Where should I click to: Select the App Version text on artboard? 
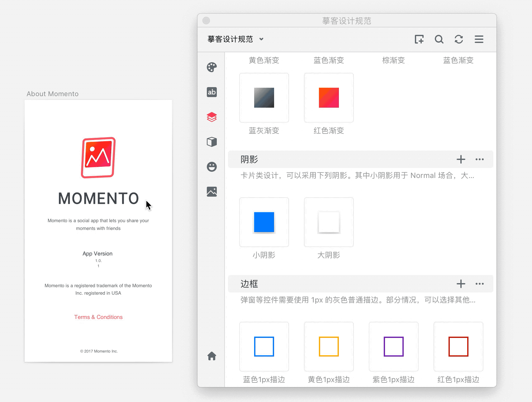(x=97, y=254)
